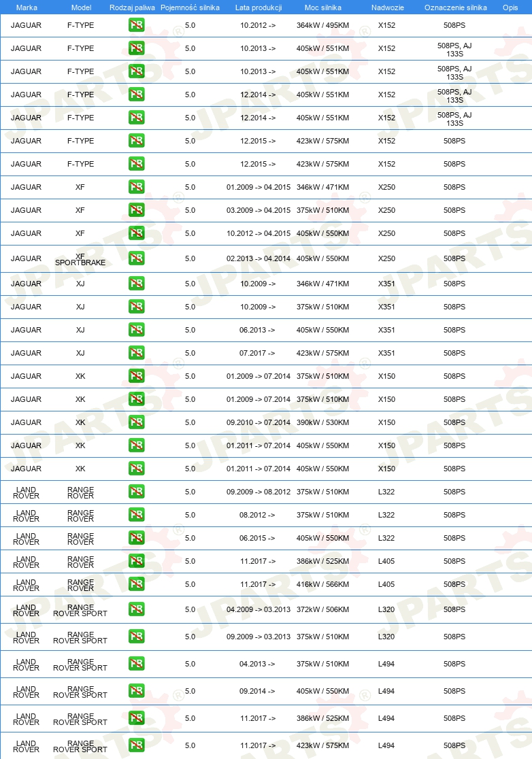Select the '06.2015 ->' production years cell
Image resolution: width=532 pixels, height=759 pixels.
(x=257, y=538)
